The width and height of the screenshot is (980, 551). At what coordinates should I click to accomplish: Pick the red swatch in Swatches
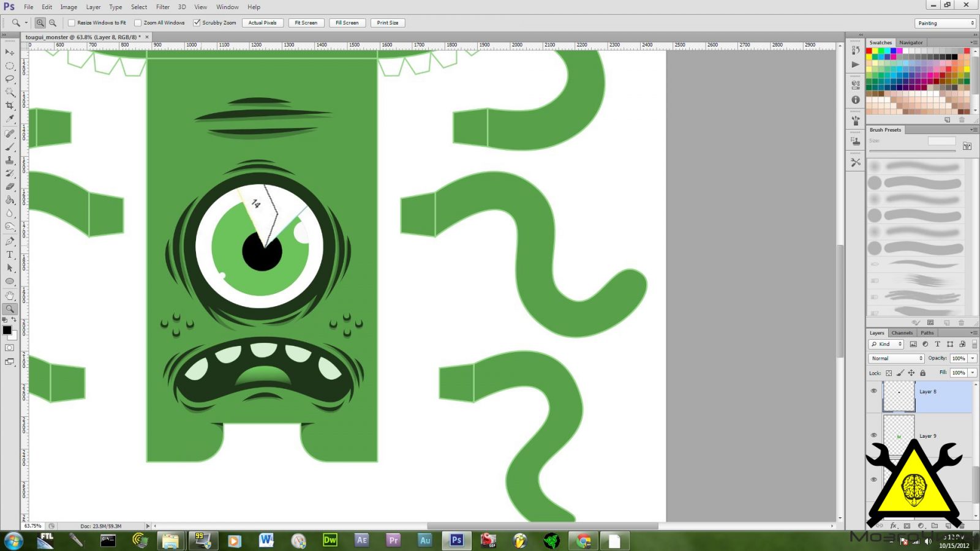point(869,51)
